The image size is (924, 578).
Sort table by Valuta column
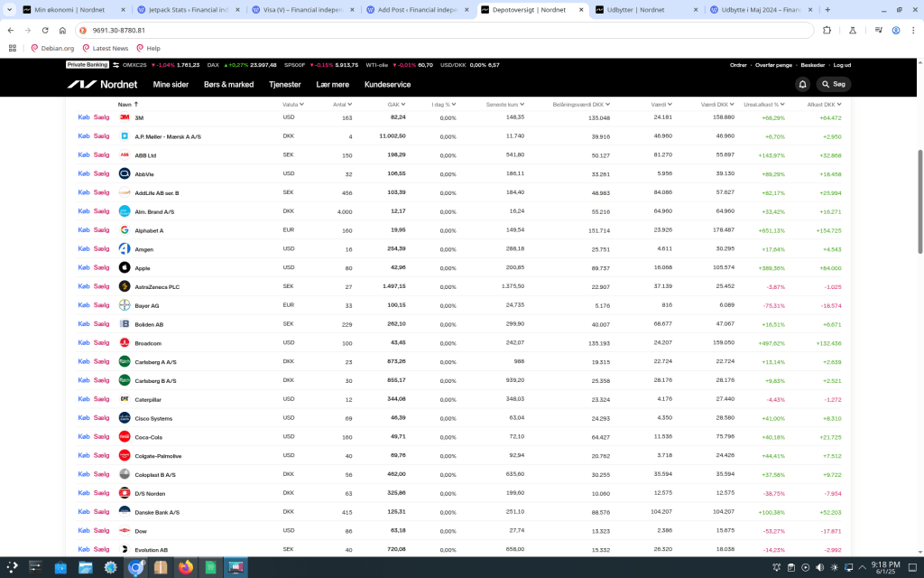click(291, 104)
